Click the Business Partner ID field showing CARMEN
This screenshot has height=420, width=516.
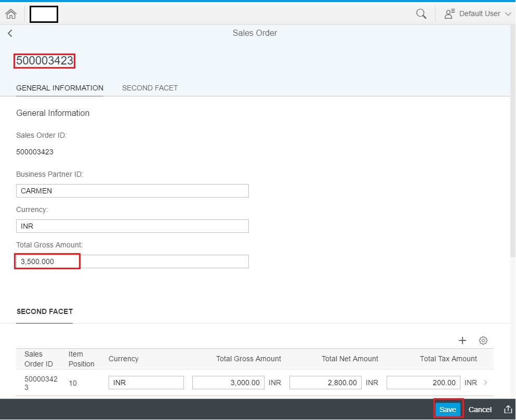tap(132, 191)
